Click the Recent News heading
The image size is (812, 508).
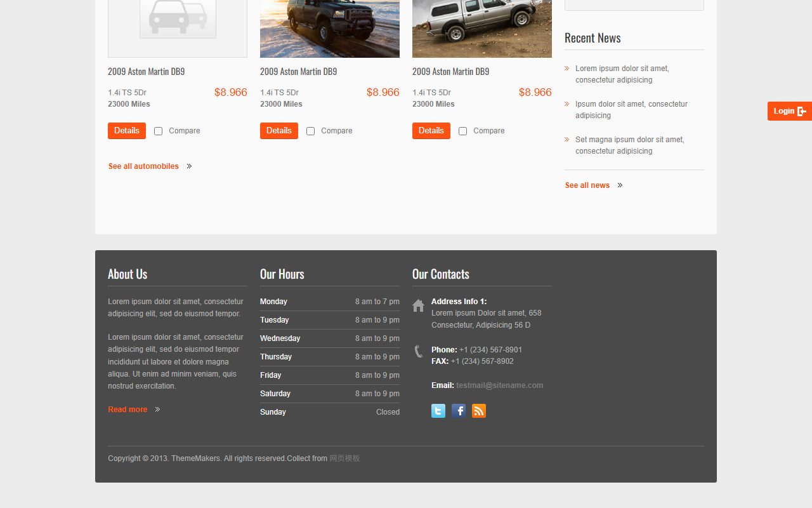click(593, 38)
